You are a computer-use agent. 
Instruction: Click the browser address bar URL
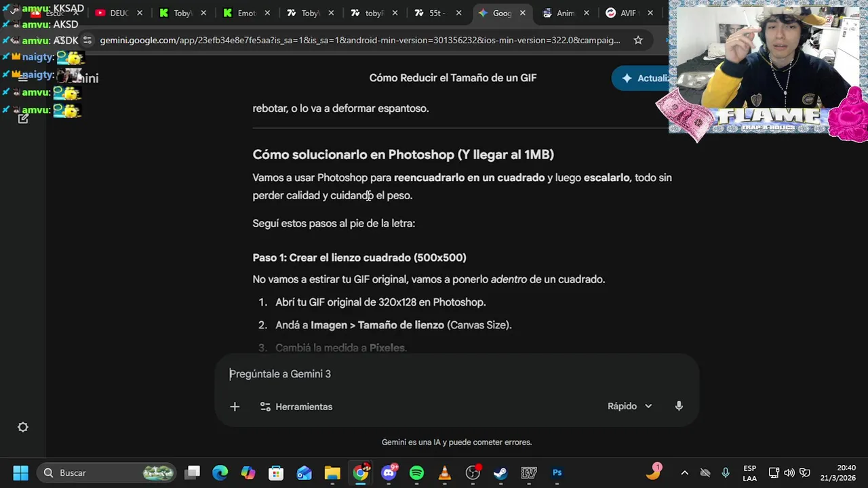pos(360,40)
